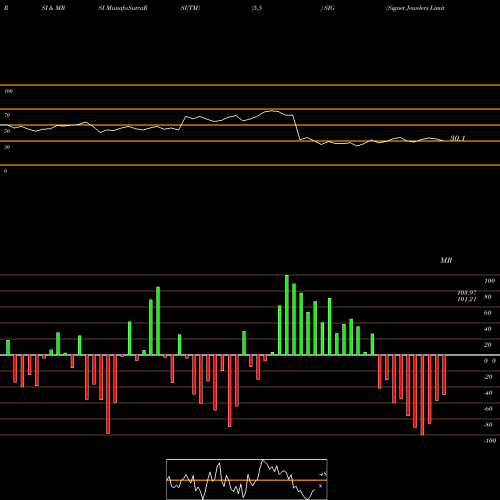The height and width of the screenshot is (500, 500).
Task: Open the mini oscillator thumbnail chart
Action: tap(247, 479)
